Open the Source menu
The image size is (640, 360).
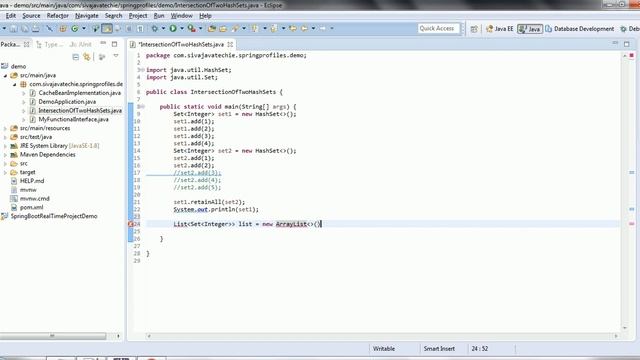pos(31,16)
